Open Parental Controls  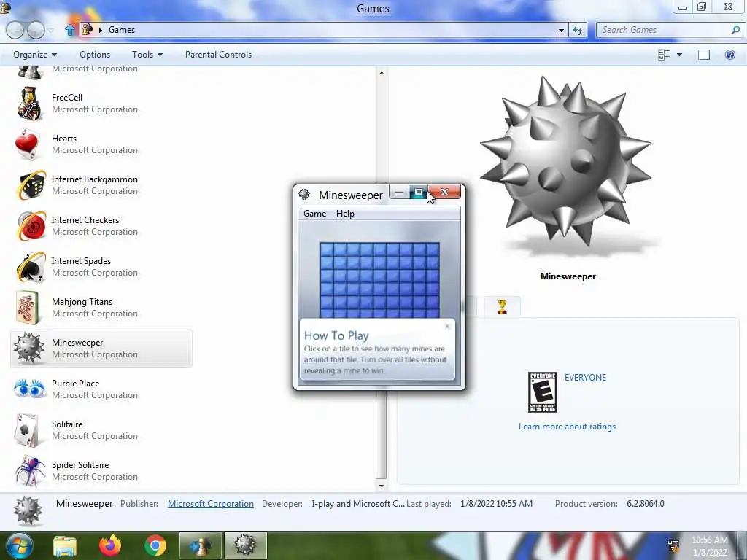[x=218, y=55]
